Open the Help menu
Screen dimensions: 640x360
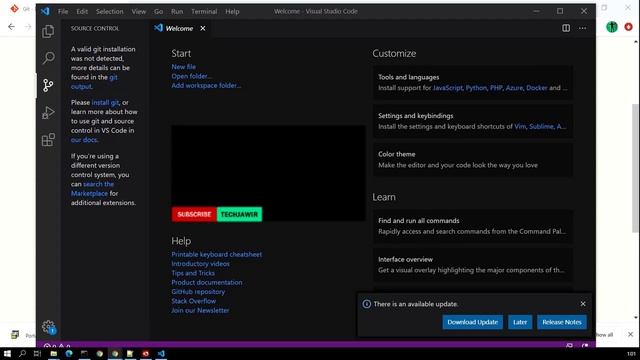(x=232, y=11)
